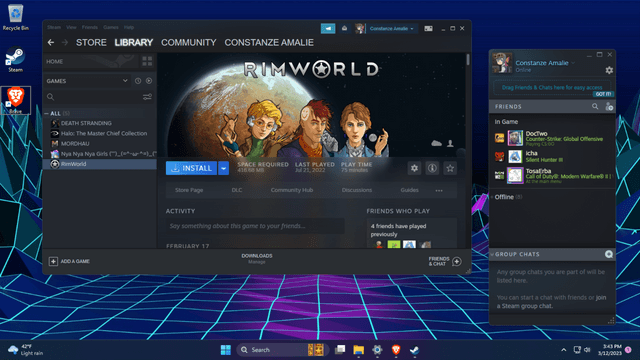Add RimWorld to favorites star
This screenshot has width=640, height=360.
[450, 168]
